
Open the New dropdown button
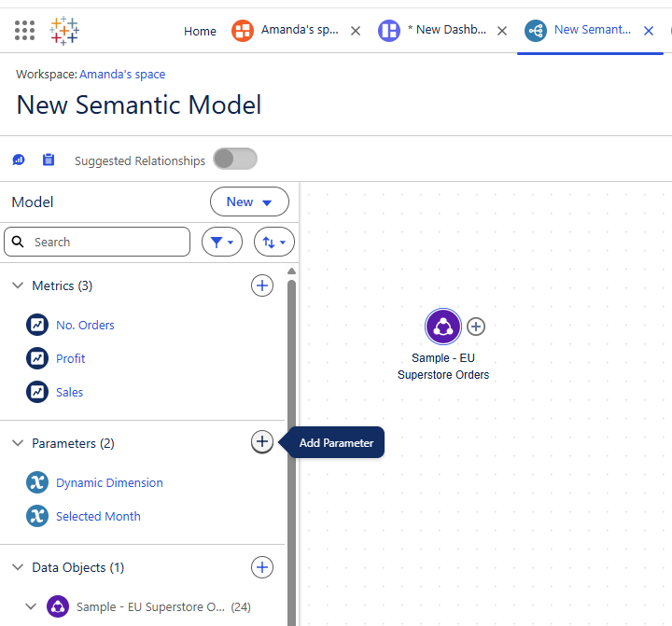pos(249,202)
